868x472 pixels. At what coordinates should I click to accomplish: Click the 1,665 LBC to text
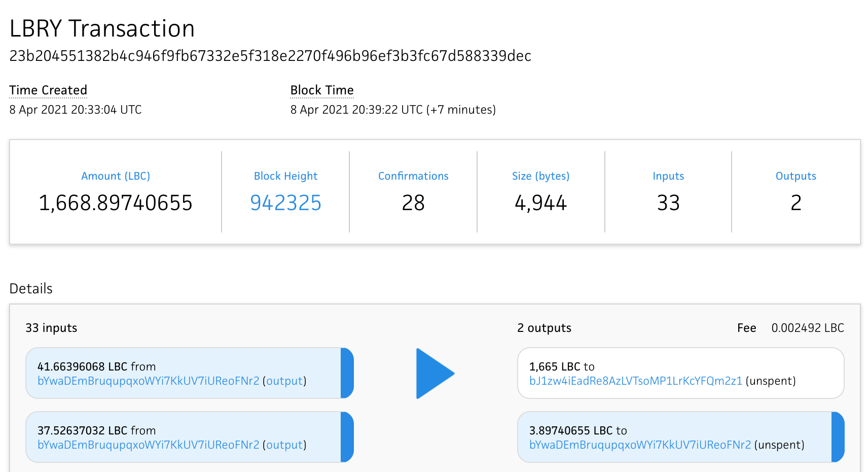562,366
